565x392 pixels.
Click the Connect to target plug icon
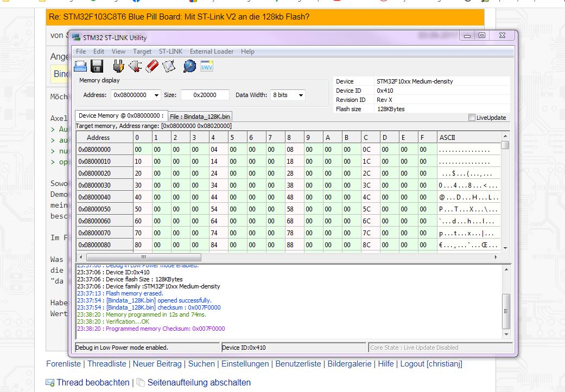point(118,66)
